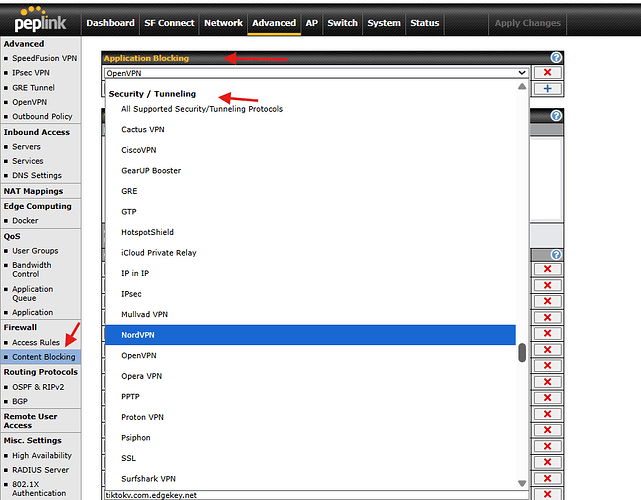Screen dimensions: 641x500
Task: Open Bandwidth Control sidebar link
Action: pyautogui.click(x=31, y=269)
